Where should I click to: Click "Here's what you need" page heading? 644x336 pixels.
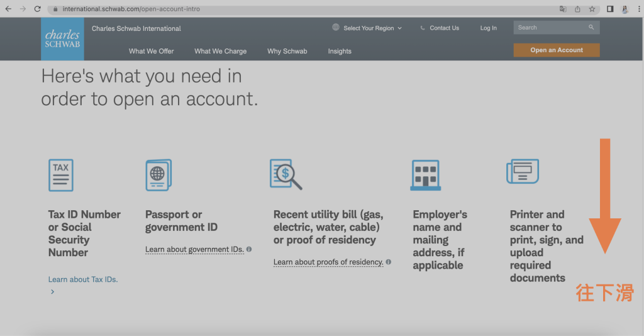click(150, 87)
